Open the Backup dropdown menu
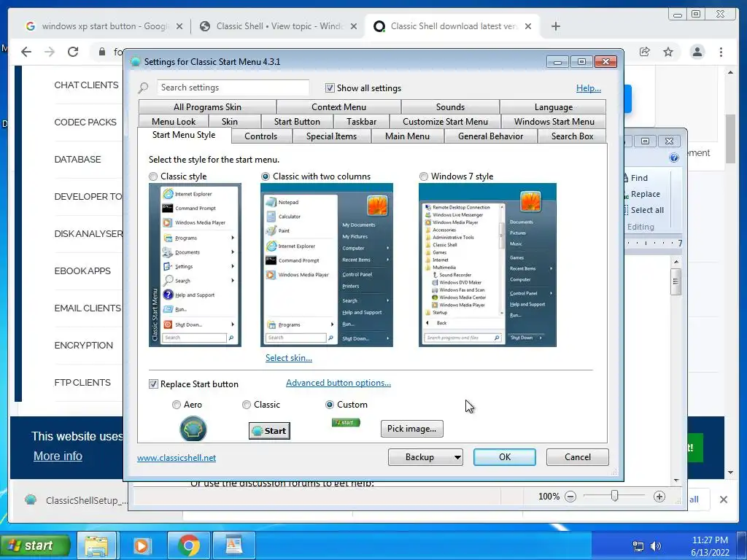747x560 pixels. 425,457
